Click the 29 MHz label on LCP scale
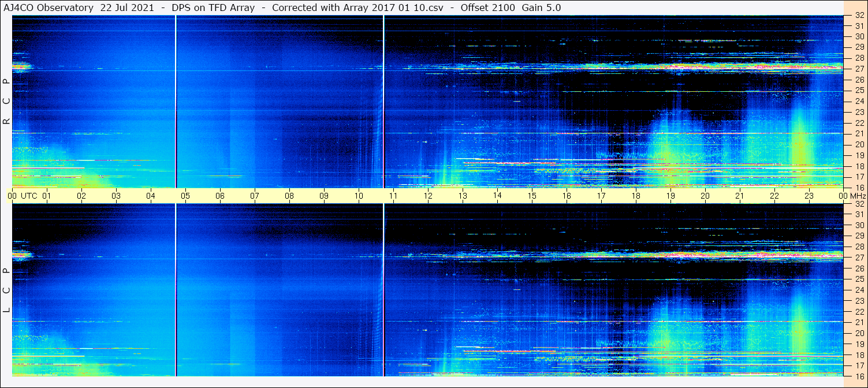868x388 pixels. click(859, 236)
